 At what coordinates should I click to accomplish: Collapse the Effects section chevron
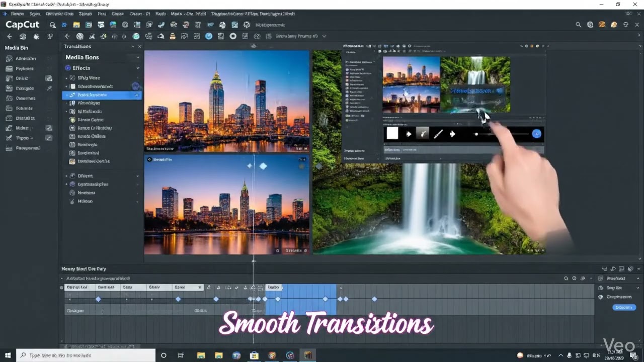pos(138,68)
